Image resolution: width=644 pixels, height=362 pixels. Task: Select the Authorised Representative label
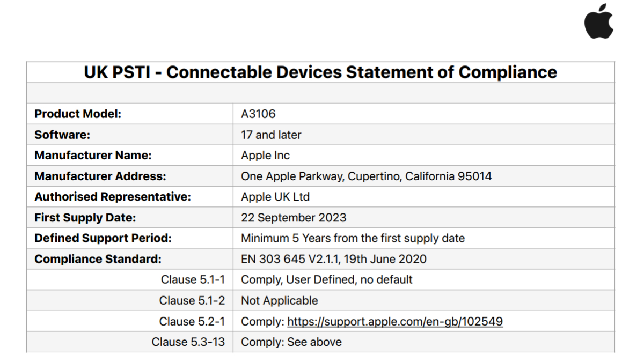(x=113, y=197)
